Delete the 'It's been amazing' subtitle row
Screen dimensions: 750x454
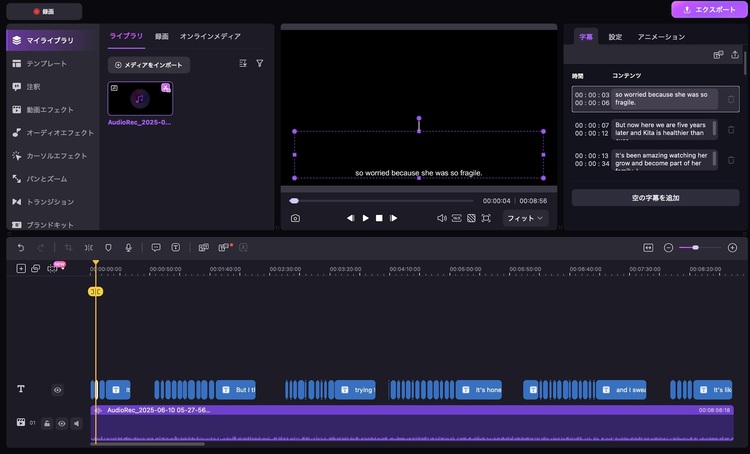click(x=731, y=160)
